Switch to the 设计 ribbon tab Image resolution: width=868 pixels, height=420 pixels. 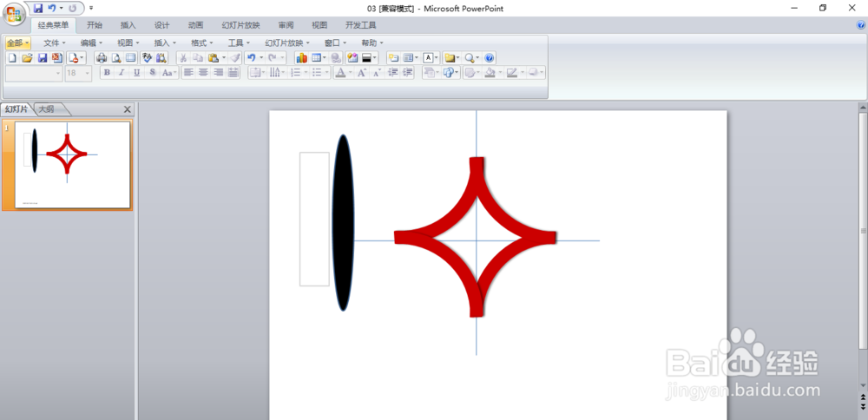(161, 25)
